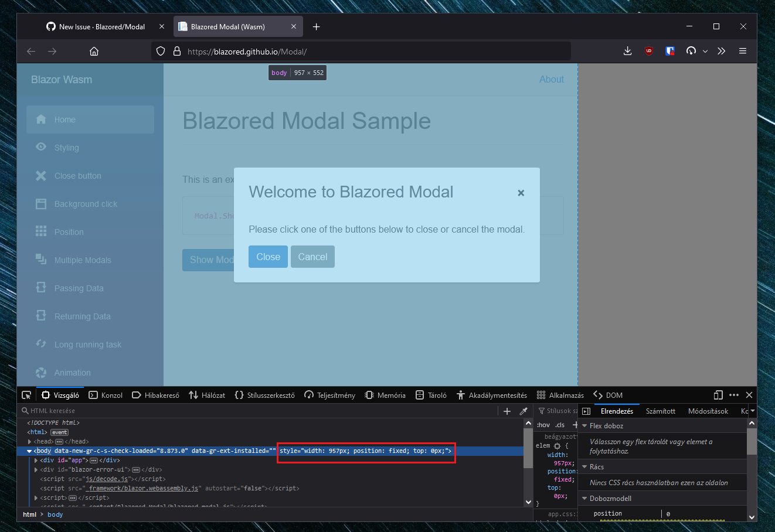Toggle the .cls class panel
The image size is (775, 532).
(x=560, y=425)
